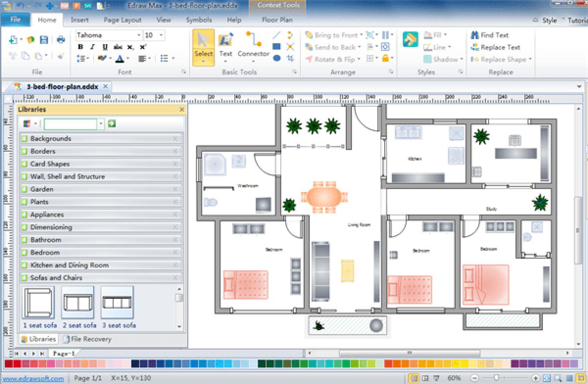Image resolution: width=588 pixels, height=384 pixels.
Task: Apply bold formatting in the Font group
Action: pyautogui.click(x=80, y=47)
